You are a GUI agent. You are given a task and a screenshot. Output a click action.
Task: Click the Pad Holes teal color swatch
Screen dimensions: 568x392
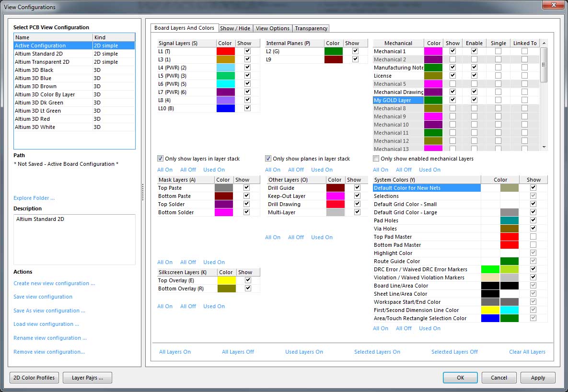509,220
